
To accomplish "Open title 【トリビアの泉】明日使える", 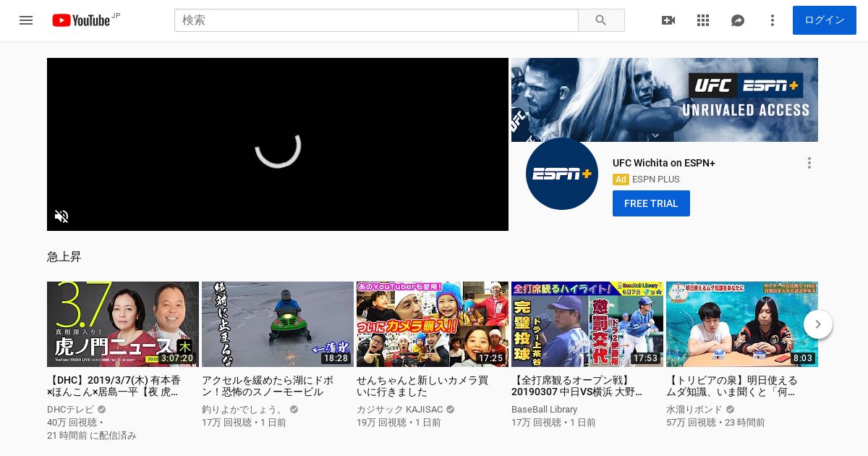I will click(x=732, y=386).
